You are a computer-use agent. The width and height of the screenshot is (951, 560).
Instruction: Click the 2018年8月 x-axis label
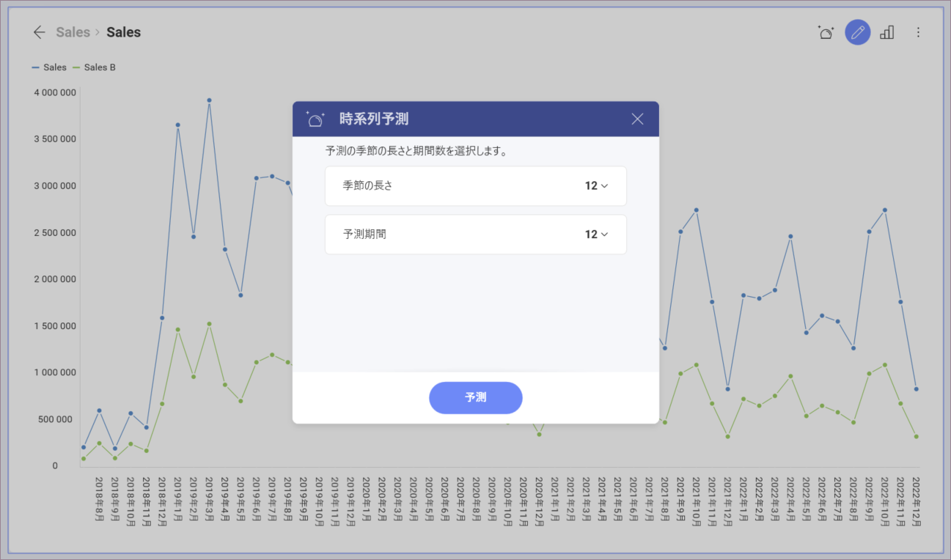[99, 498]
